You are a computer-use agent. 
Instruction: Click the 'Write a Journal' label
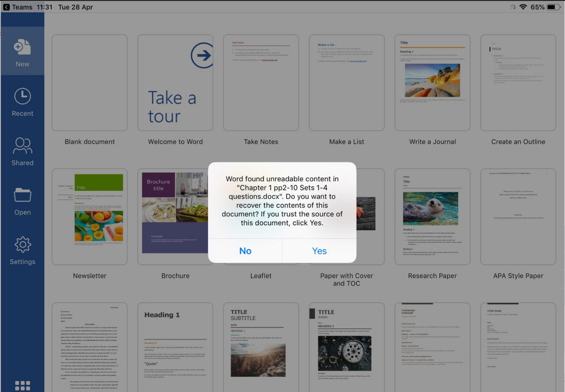(432, 142)
